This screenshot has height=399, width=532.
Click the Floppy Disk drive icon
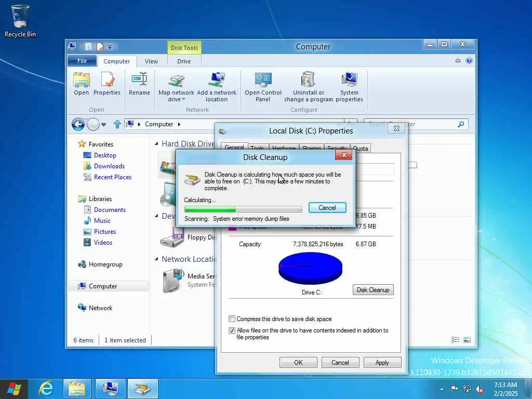[x=172, y=237]
